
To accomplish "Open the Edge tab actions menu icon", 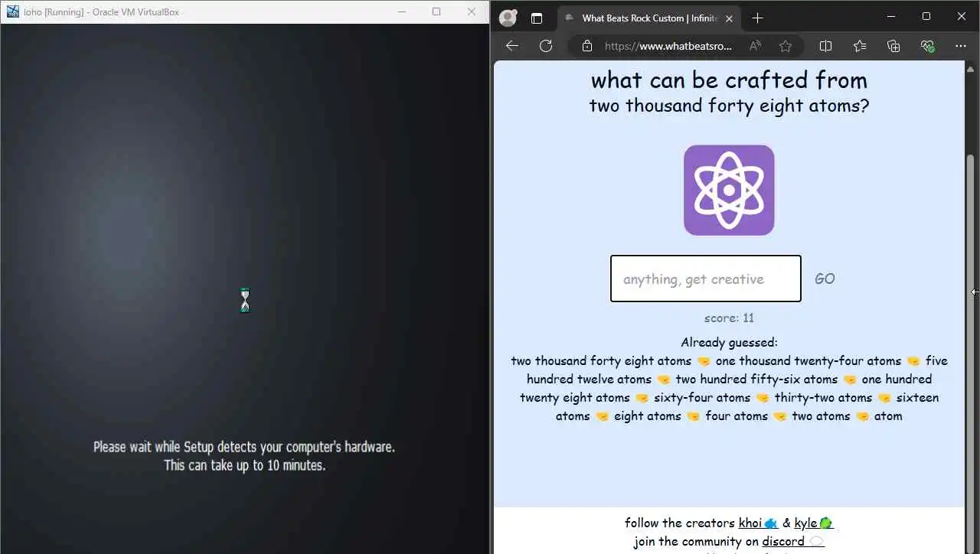I will [537, 18].
